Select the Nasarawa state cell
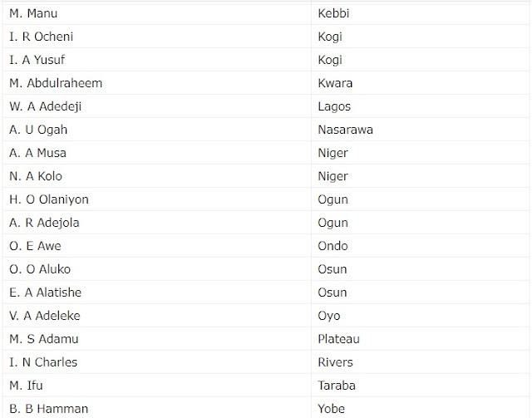This screenshot has height=418, width=532. pyautogui.click(x=345, y=130)
